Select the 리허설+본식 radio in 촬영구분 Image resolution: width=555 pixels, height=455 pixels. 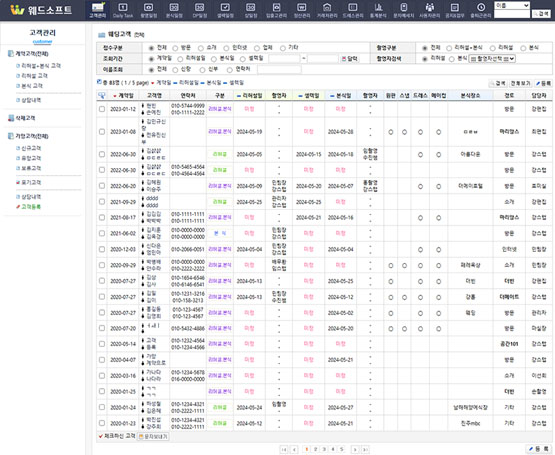click(449, 48)
